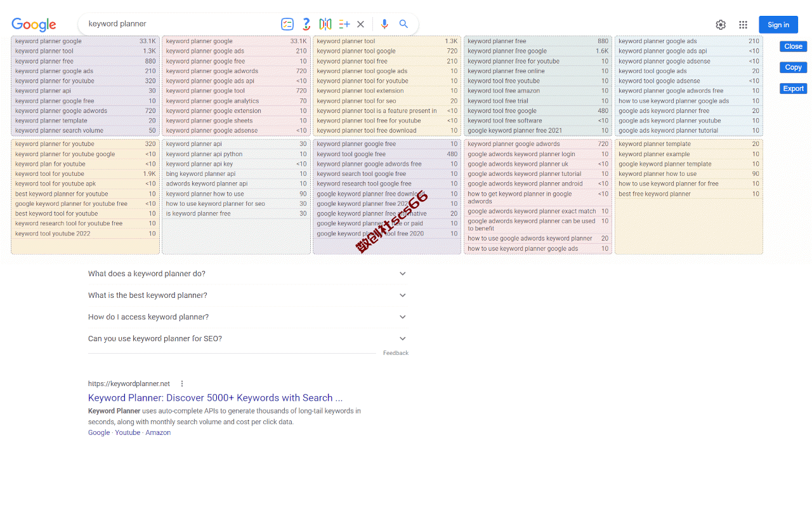Screen dimensions: 812x508
Task: Expand "How do I access keyword planner?"
Action: [x=247, y=317]
